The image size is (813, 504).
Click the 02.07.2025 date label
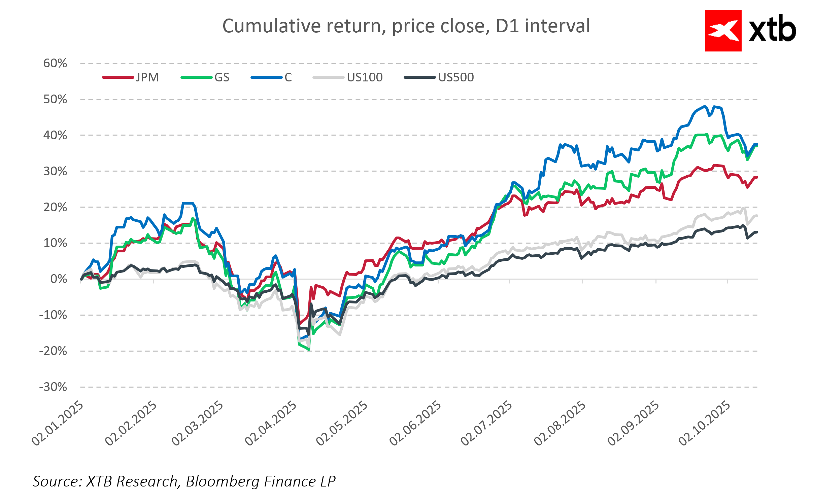(x=486, y=424)
